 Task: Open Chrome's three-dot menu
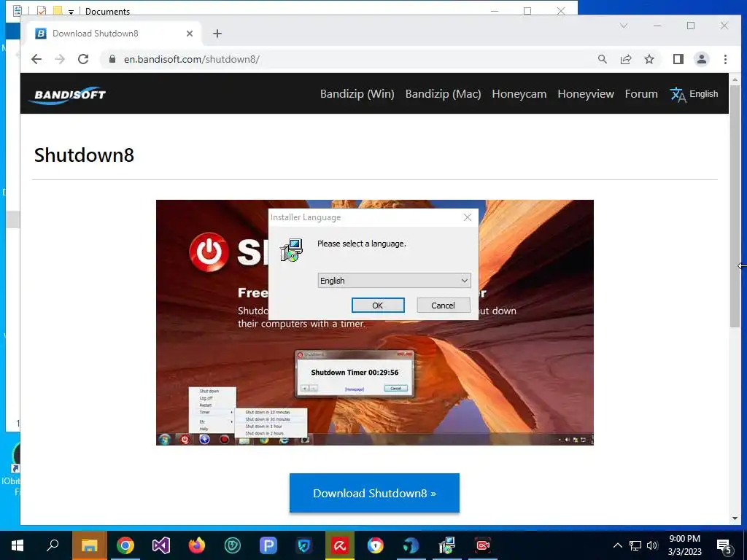[x=725, y=59]
